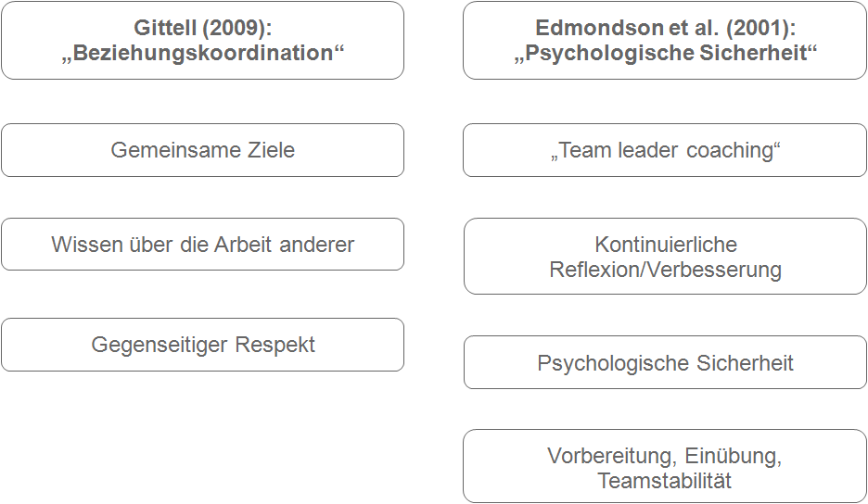The width and height of the screenshot is (868, 504).
Task: Select the bold „Beziehungskoordination“ heading text
Action: coord(202,53)
